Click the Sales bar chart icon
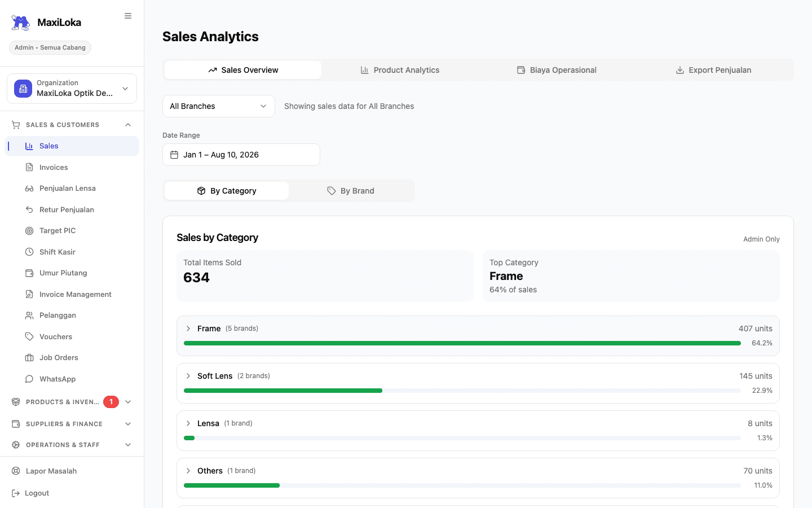812x508 pixels. pyautogui.click(x=29, y=146)
